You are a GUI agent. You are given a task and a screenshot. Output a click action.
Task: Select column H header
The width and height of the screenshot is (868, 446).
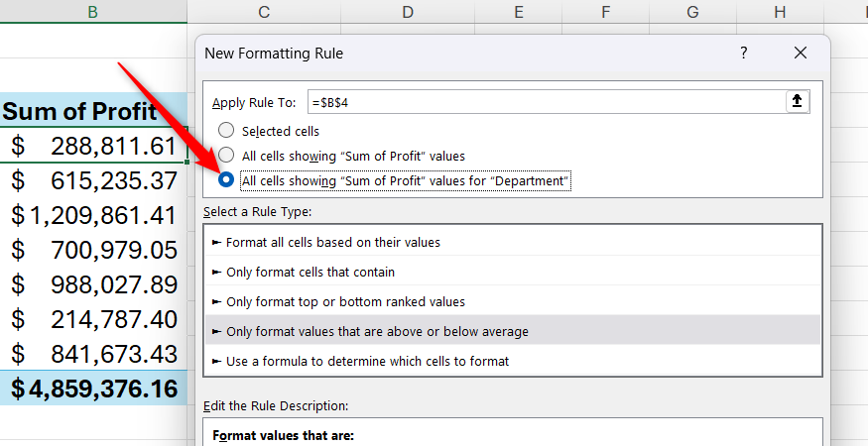[780, 12]
